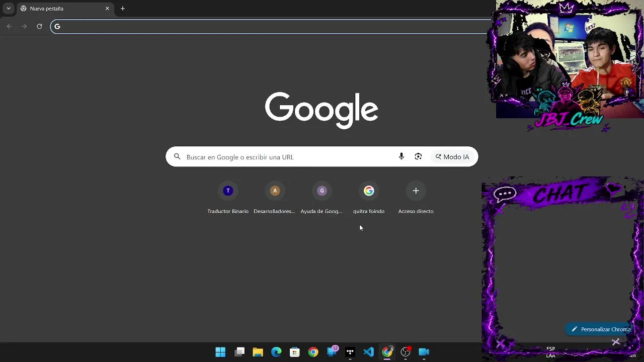This screenshot has height=362, width=644.
Task: Open Microsoft Store from the taskbar
Action: click(295, 352)
